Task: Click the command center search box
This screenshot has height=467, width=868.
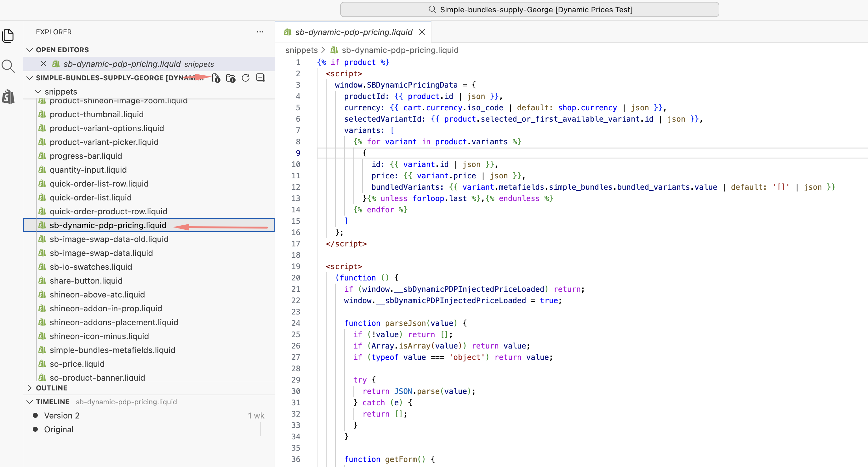Action: tap(529, 9)
